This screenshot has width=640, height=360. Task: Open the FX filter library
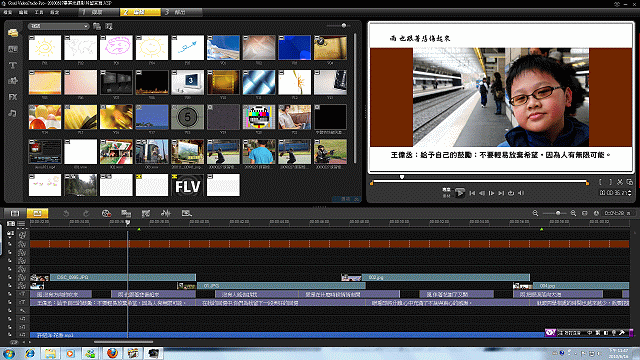[x=13, y=97]
